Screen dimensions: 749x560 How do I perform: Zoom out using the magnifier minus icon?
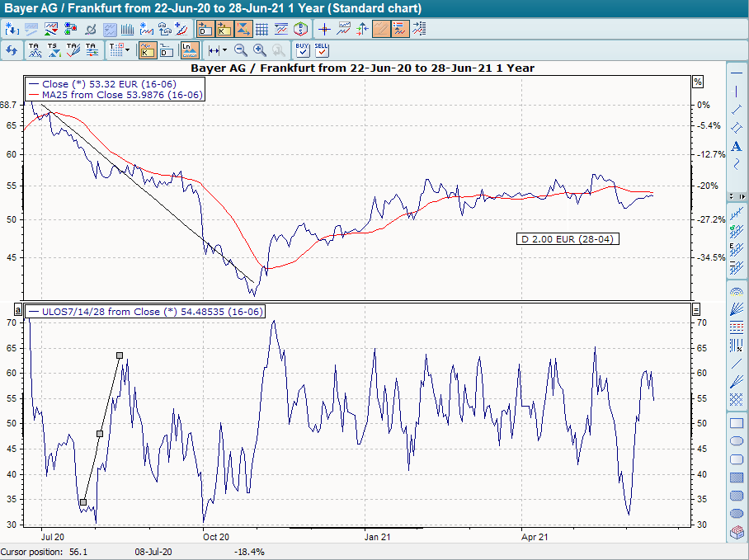(x=240, y=50)
